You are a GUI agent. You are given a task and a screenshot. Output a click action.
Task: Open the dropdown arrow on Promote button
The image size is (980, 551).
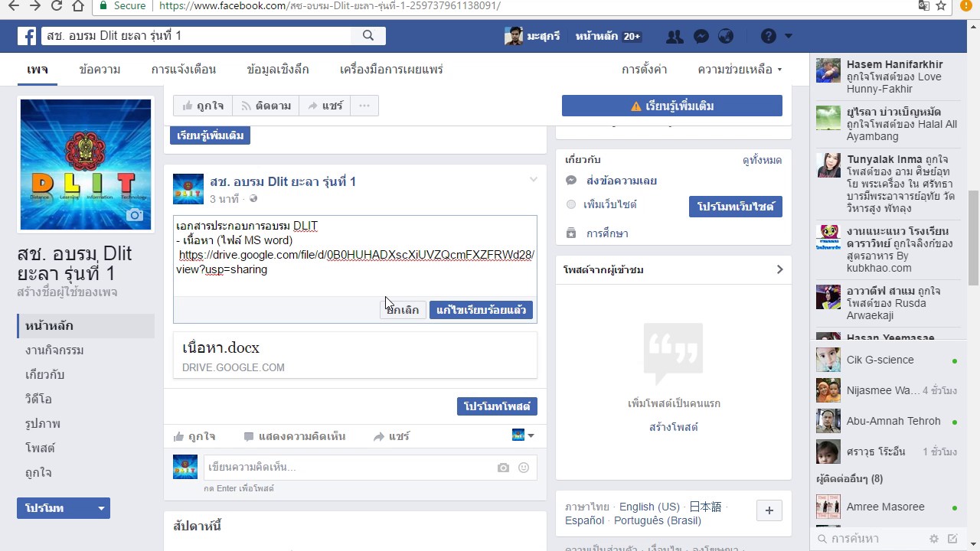point(101,508)
